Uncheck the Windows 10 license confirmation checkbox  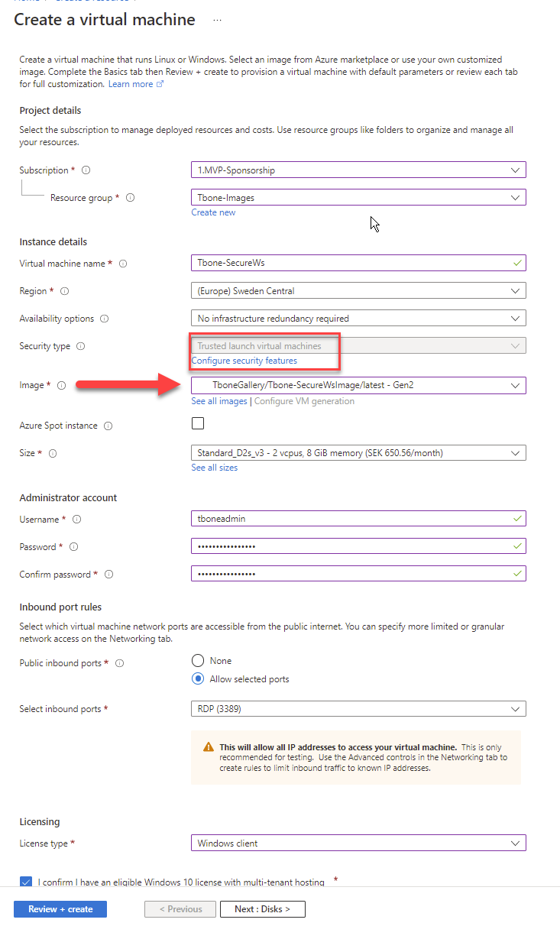pyautogui.click(x=27, y=882)
